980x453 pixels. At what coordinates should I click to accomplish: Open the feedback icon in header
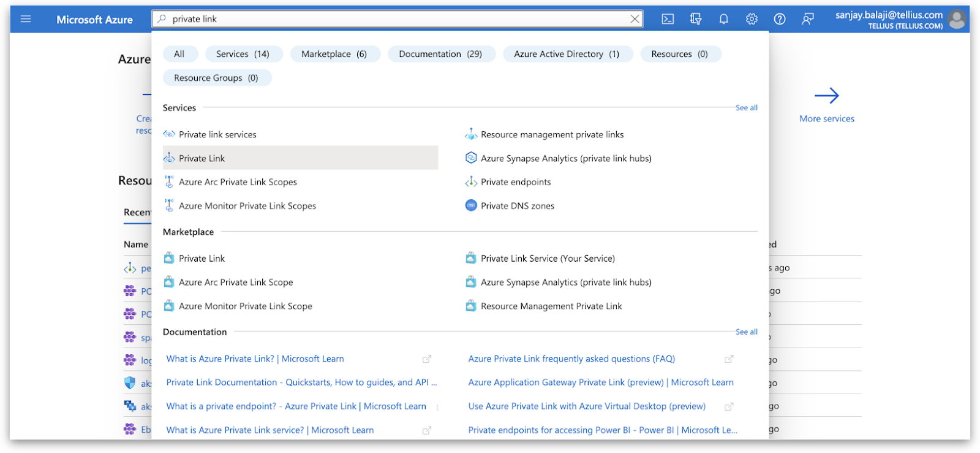808,19
